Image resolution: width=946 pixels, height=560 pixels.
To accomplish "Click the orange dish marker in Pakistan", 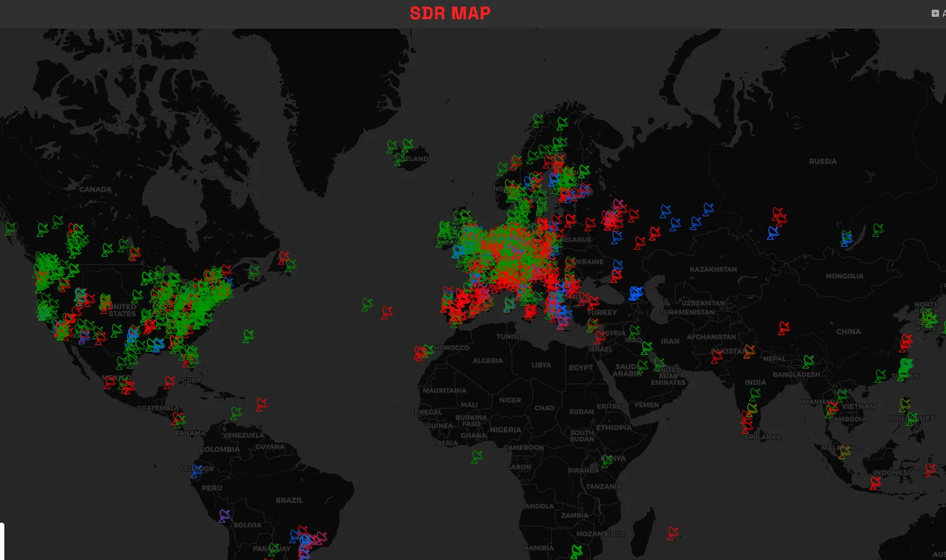I will (749, 351).
